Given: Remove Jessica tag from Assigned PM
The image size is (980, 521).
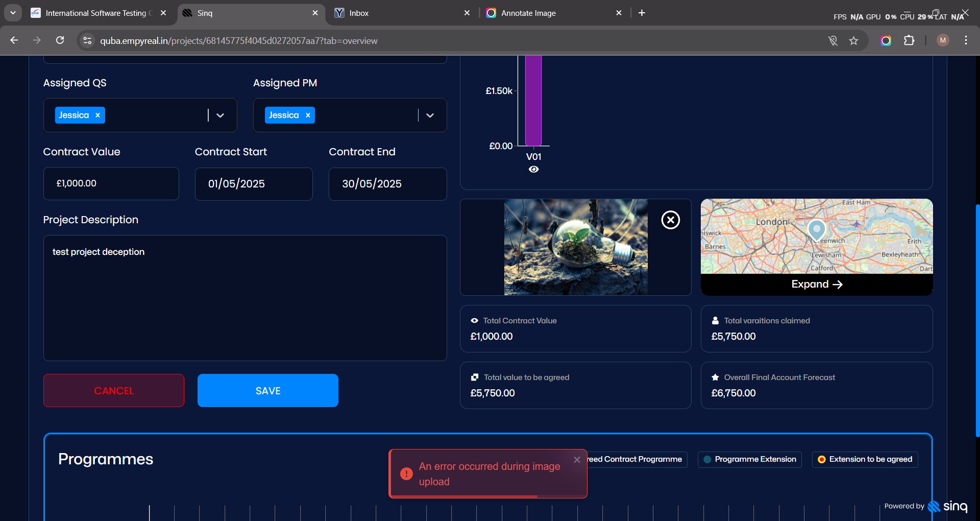Looking at the screenshot, I should pos(308,115).
